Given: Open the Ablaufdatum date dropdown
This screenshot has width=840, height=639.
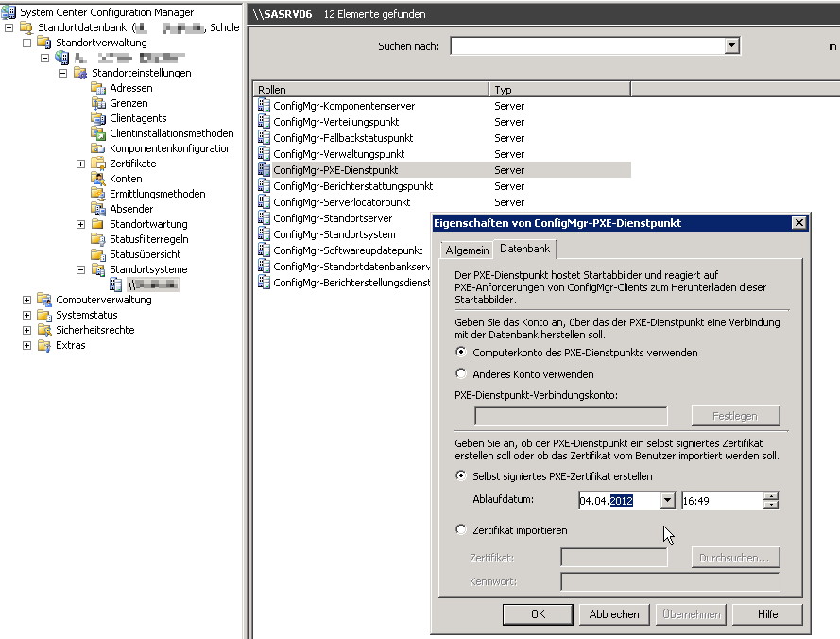Looking at the screenshot, I should pyautogui.click(x=668, y=501).
